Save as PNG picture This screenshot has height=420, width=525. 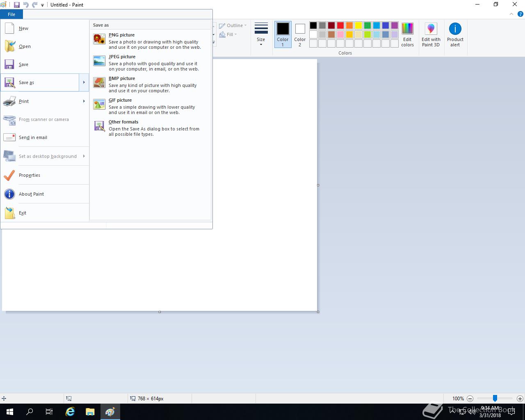150,41
